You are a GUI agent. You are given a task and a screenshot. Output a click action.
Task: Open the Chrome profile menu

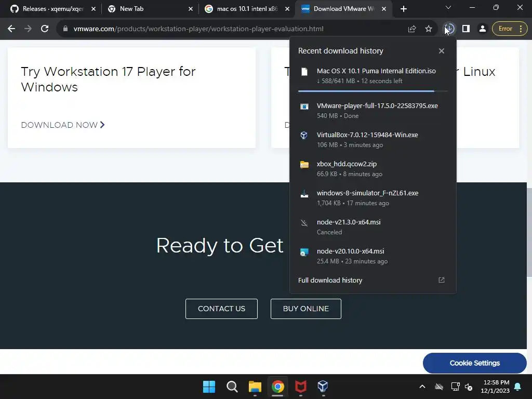482,29
